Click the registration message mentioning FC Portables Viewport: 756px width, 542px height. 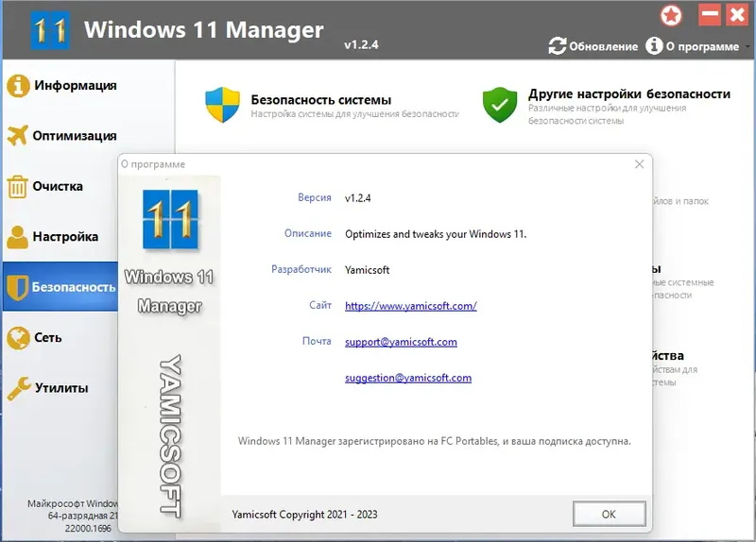coord(435,441)
